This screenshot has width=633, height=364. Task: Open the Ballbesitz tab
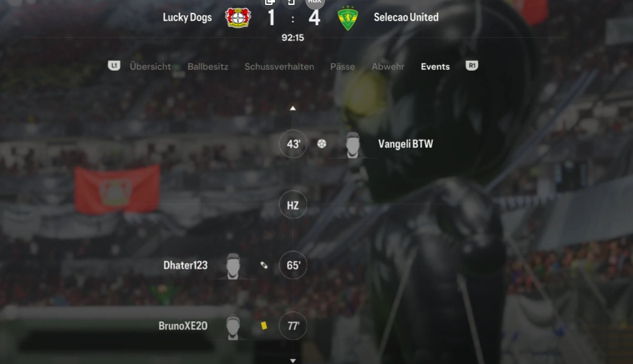point(208,67)
